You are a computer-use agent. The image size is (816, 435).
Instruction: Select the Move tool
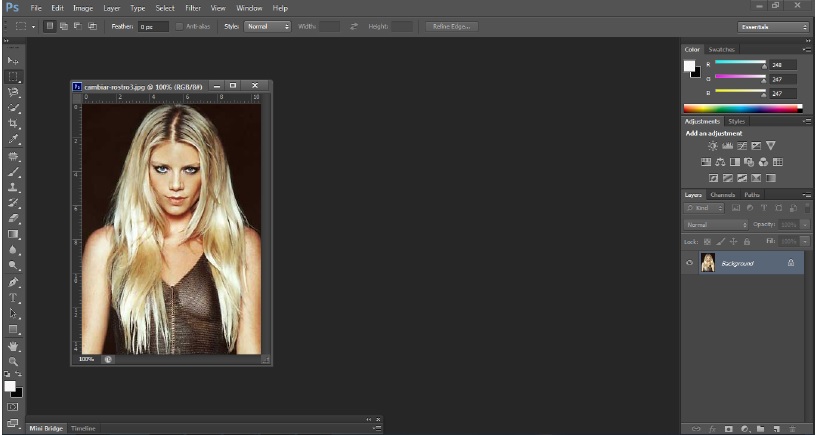click(x=13, y=61)
